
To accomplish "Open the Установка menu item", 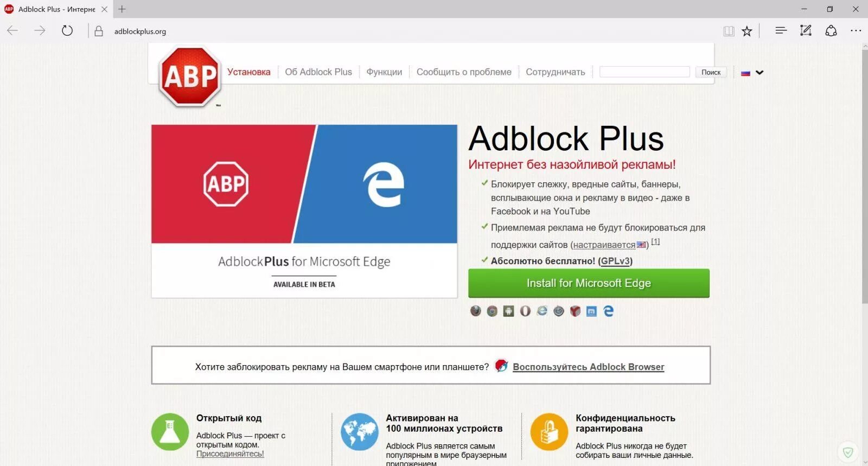I will point(249,72).
